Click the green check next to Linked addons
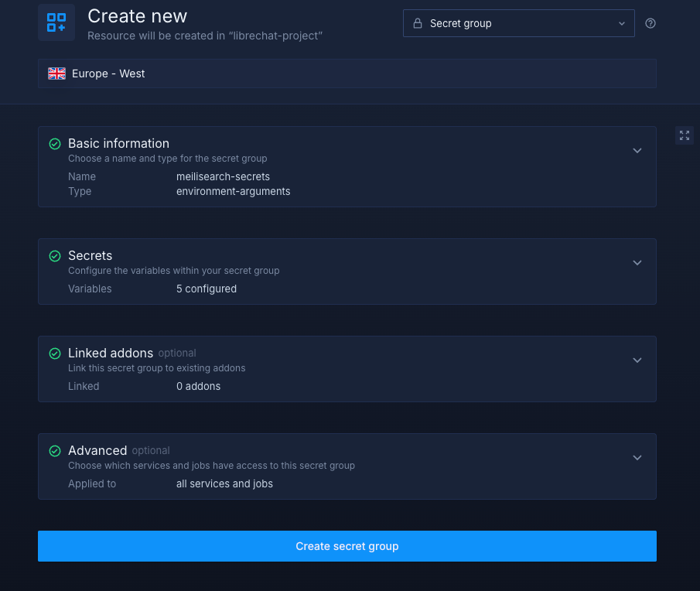700x591 pixels. coord(55,354)
